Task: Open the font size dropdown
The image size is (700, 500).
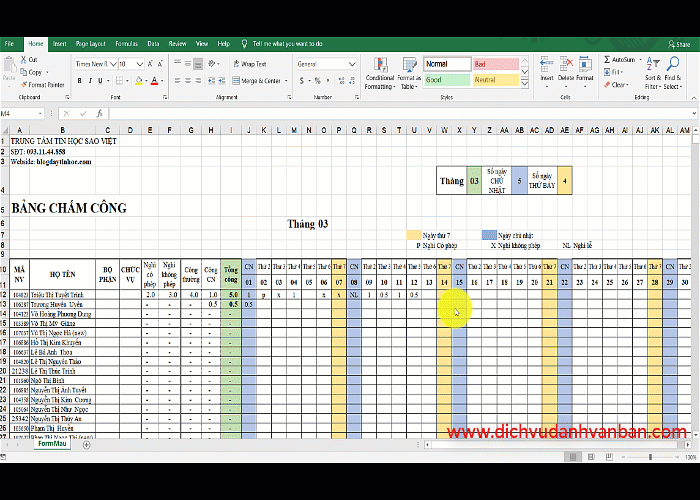Action: click(x=140, y=64)
